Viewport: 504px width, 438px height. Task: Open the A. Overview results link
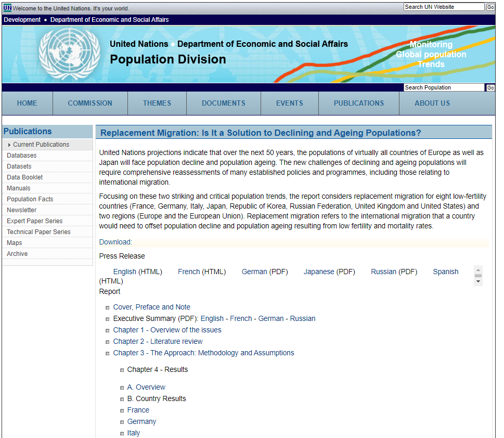pos(146,388)
